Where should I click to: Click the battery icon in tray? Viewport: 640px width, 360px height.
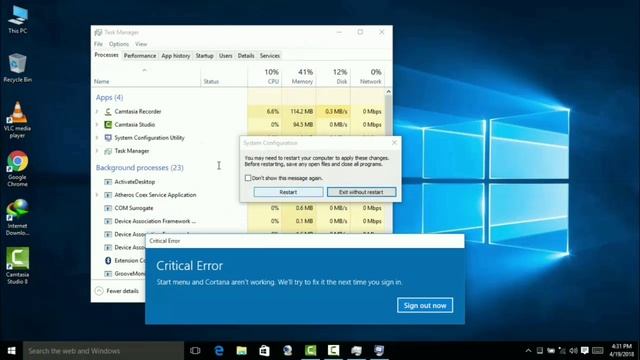click(x=551, y=351)
